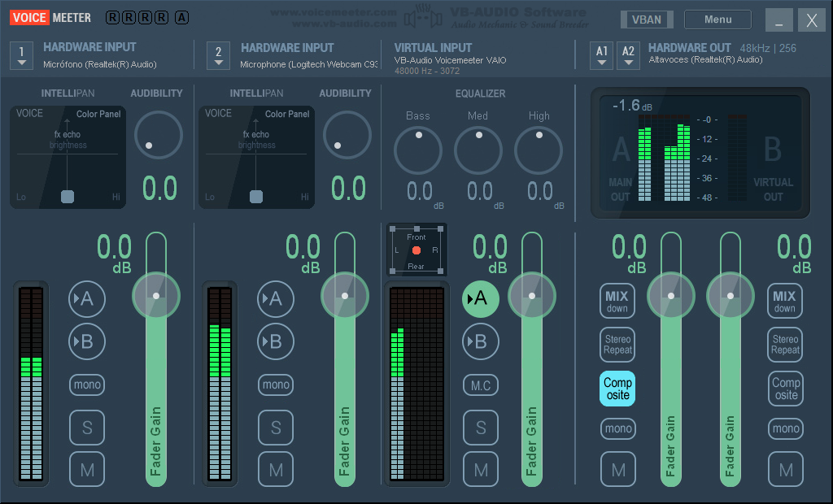Click the Virtual Input fader gain knob
Image resolution: width=833 pixels, height=504 pixels.
pos(532,296)
